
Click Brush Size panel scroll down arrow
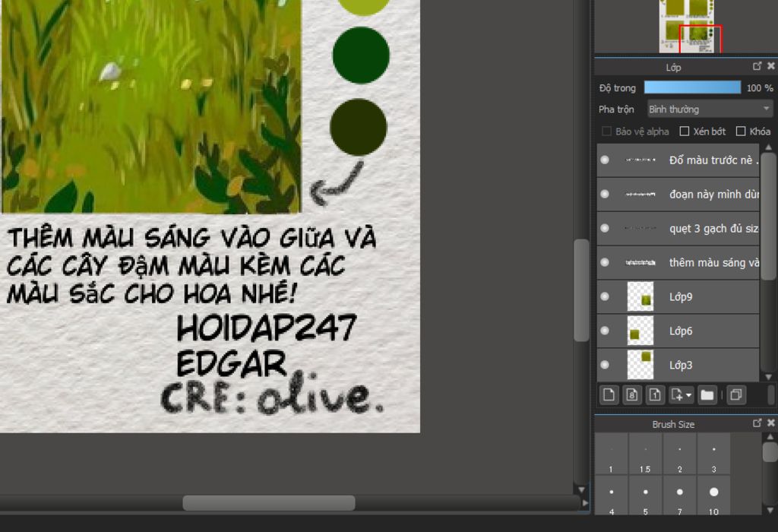pyautogui.click(x=770, y=510)
